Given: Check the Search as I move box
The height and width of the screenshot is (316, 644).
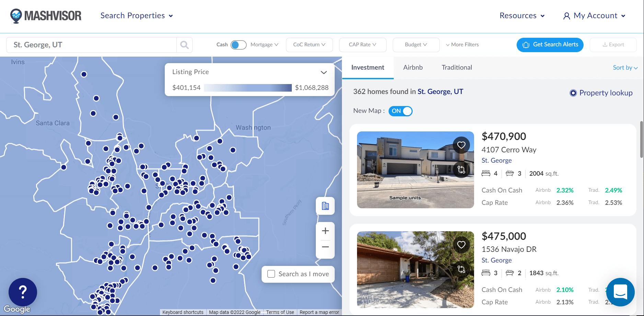Looking at the screenshot, I should (271, 274).
